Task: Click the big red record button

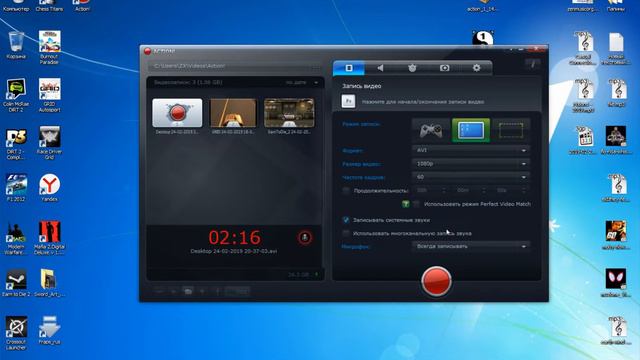Action: pos(436,281)
